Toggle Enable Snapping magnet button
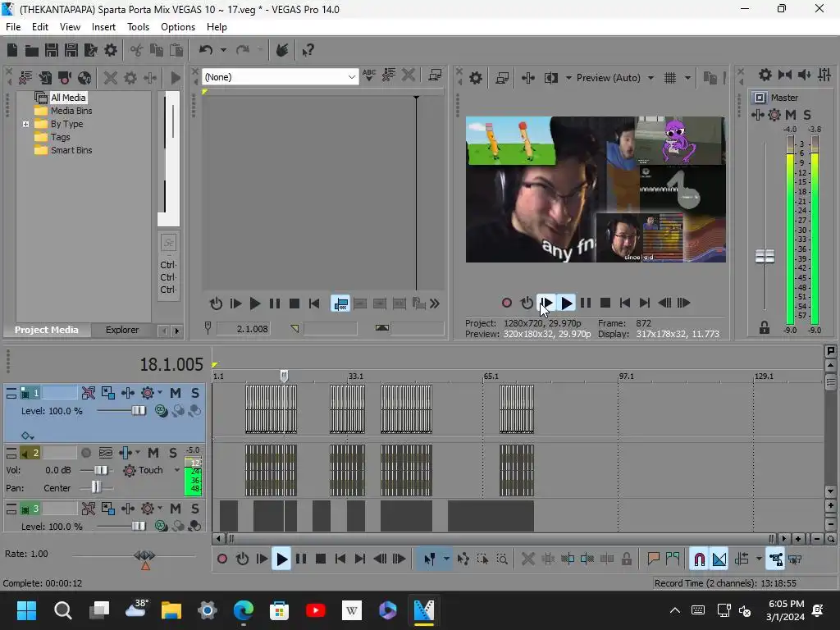Screen dimensions: 840x630 pos(699,559)
